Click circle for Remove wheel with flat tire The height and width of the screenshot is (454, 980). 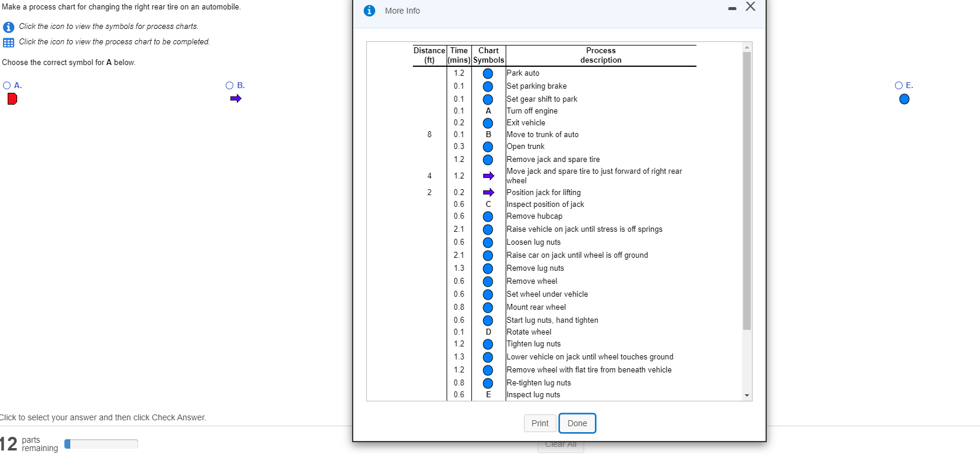488,370
